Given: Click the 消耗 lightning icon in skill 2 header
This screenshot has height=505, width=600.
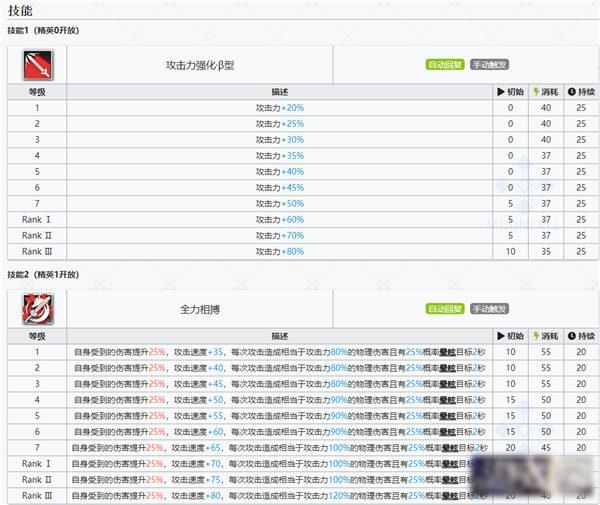Looking at the screenshot, I should pos(536,336).
